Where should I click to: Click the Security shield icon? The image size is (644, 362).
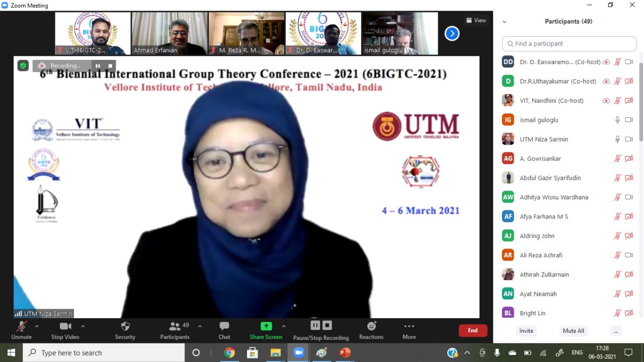coord(125,326)
